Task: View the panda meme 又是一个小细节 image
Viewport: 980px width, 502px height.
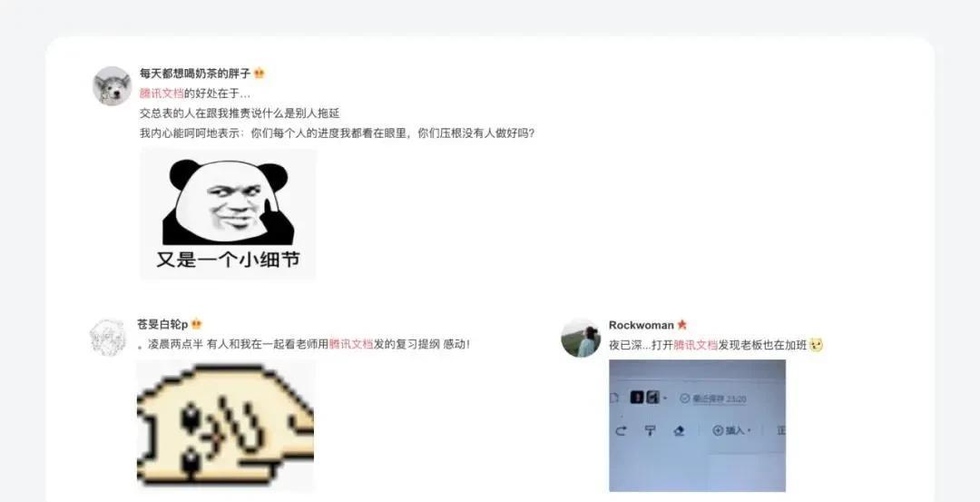Action: tap(228, 214)
